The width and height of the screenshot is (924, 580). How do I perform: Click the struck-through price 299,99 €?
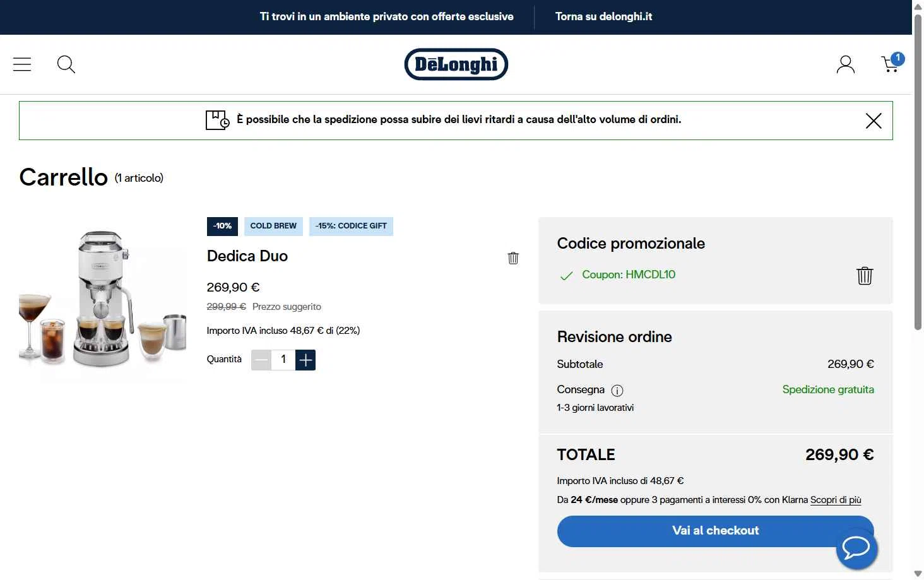pyautogui.click(x=226, y=307)
